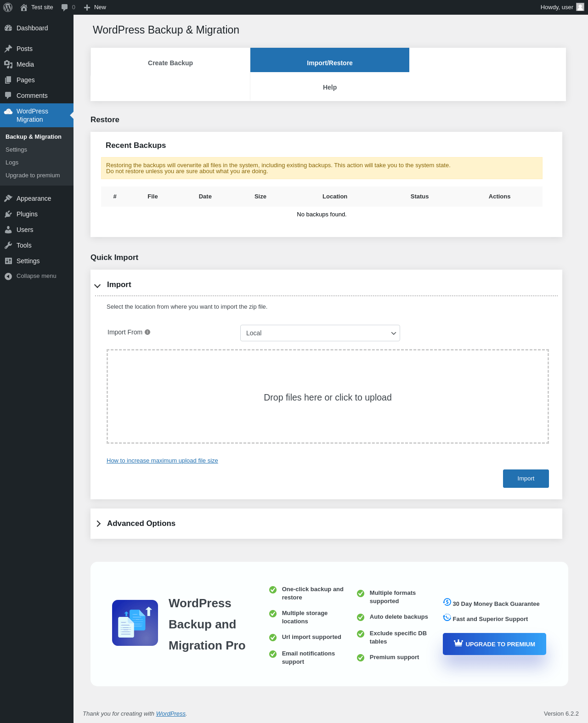Click the Comments speech bubble sidebar icon
588x723 pixels.
[x=8, y=96]
